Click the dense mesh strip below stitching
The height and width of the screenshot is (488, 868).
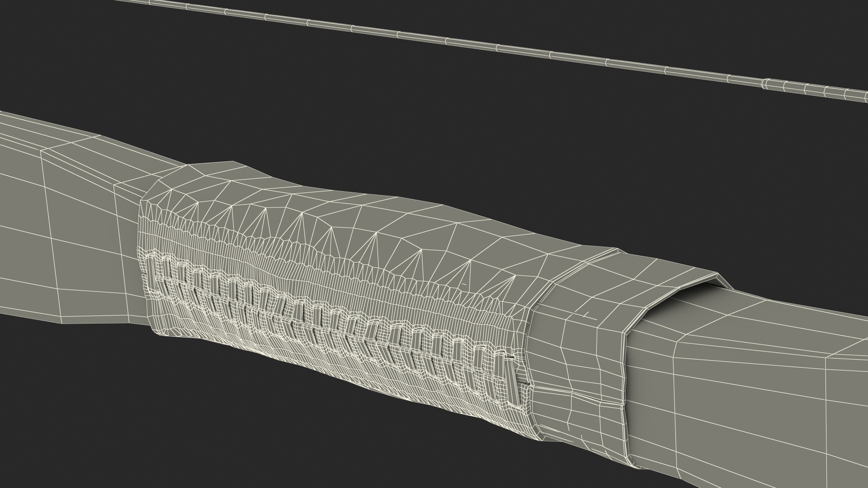[x=316, y=357]
